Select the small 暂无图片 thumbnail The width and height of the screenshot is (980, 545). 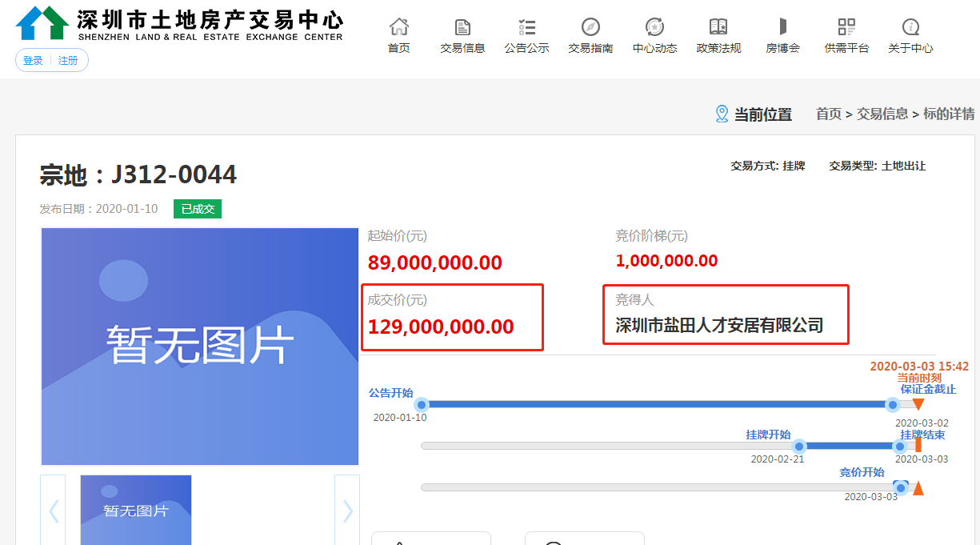[x=136, y=511]
